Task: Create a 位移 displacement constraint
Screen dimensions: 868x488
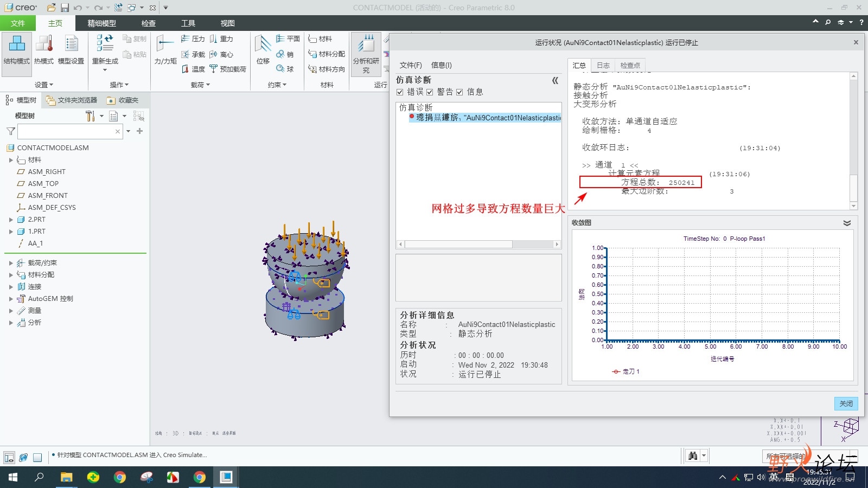Action: click(263, 50)
